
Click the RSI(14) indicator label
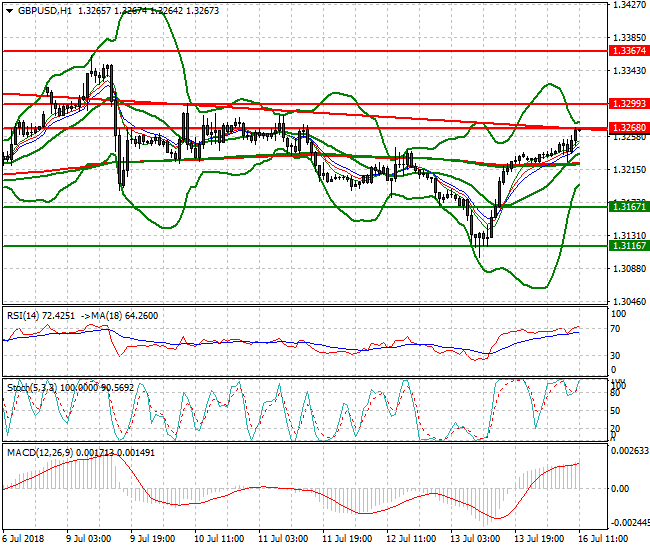point(25,315)
